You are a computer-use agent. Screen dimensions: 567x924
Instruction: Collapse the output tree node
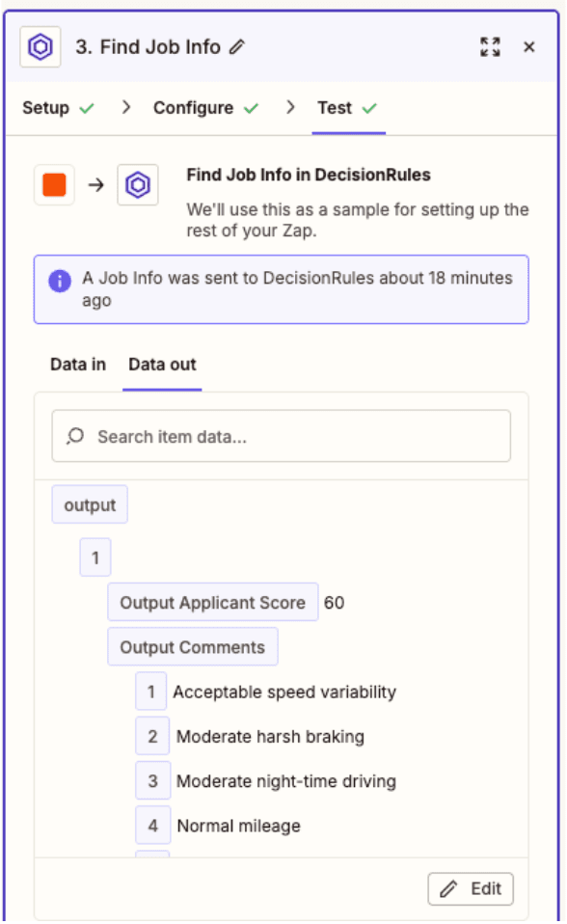pyautogui.click(x=90, y=504)
